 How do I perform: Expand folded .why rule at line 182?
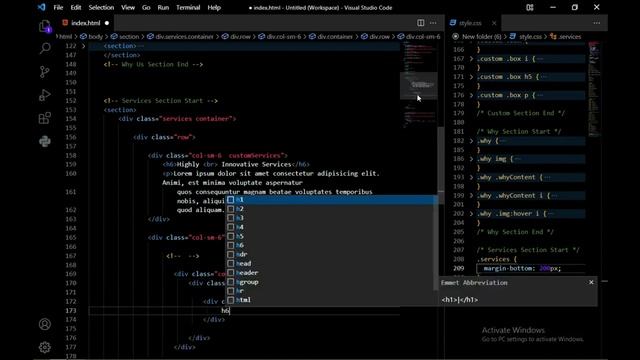471,141
